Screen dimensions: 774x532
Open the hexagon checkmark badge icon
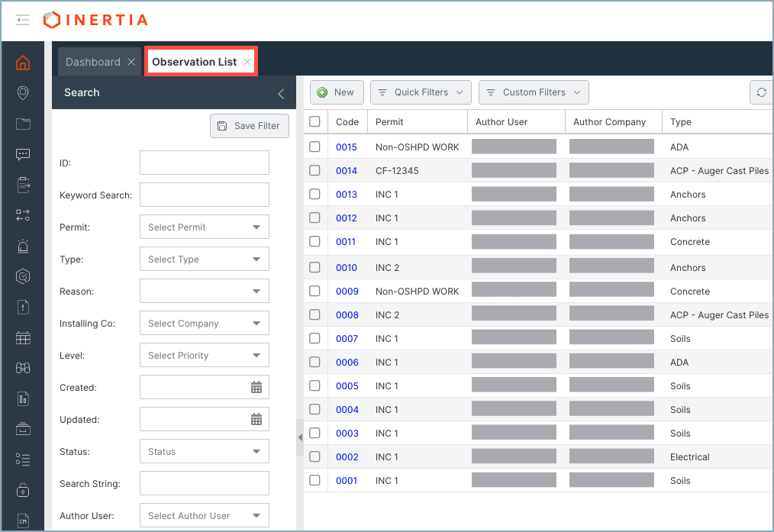[23, 276]
